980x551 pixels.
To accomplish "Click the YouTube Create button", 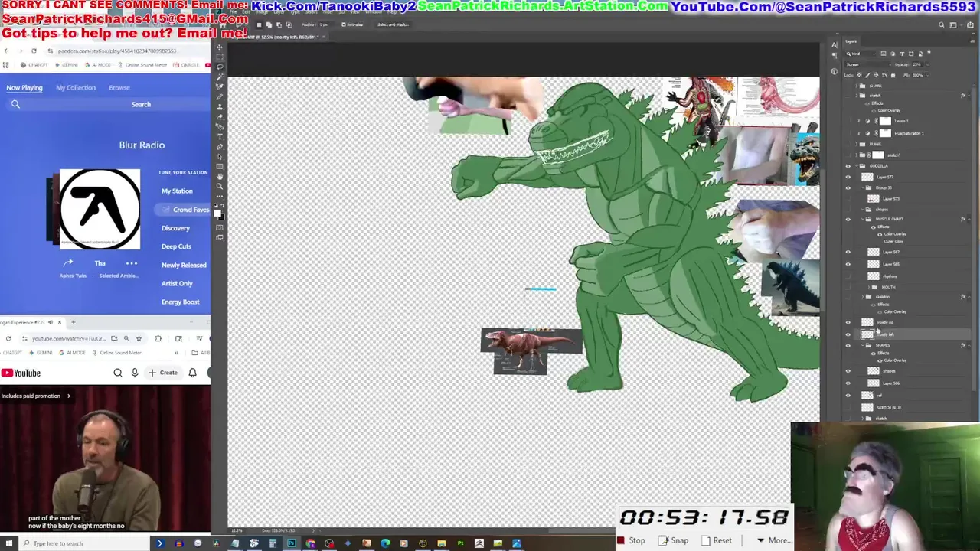I will click(x=163, y=373).
